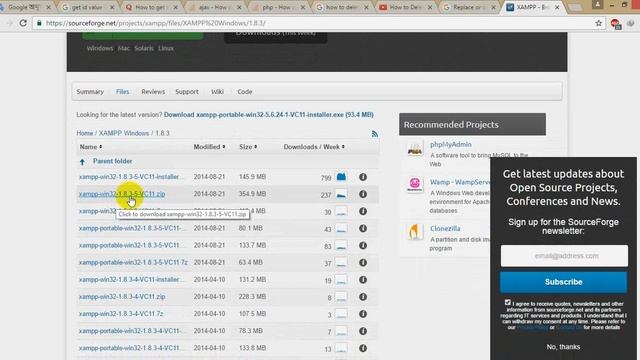This screenshot has width=640, height=360.
Task: Open download stats chart for 237 row
Action: (x=341, y=194)
